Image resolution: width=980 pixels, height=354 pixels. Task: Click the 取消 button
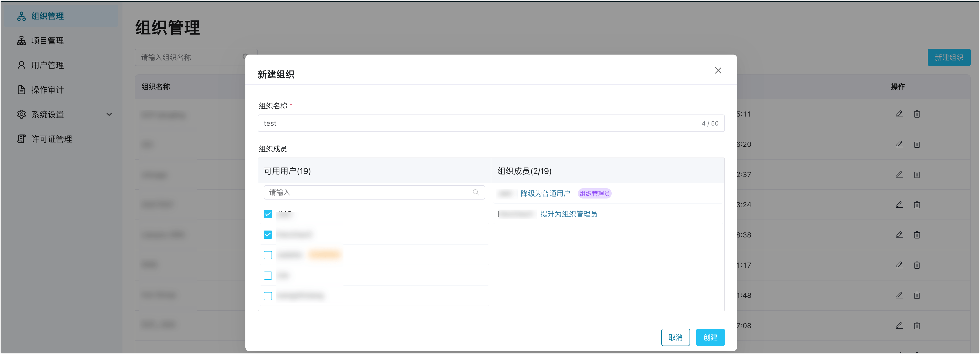(675, 337)
